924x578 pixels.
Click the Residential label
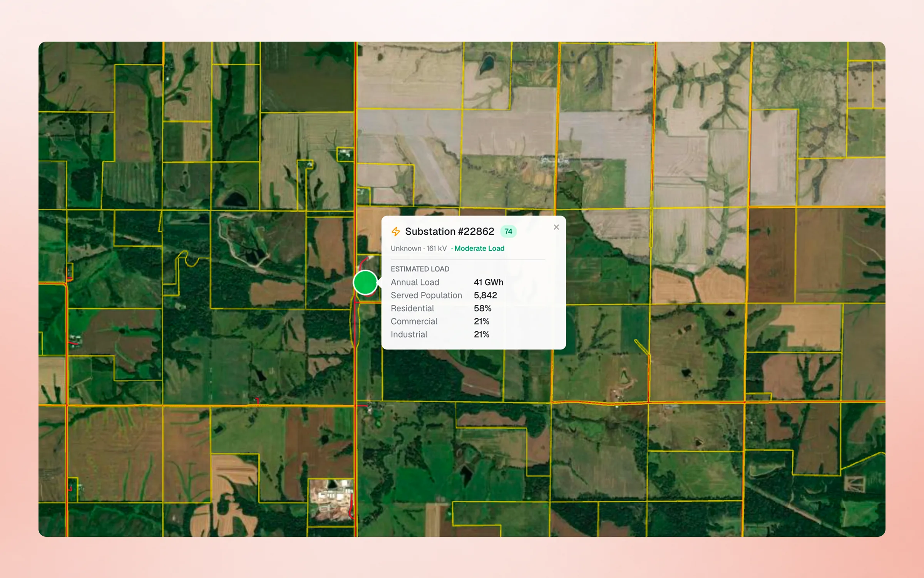(x=412, y=309)
